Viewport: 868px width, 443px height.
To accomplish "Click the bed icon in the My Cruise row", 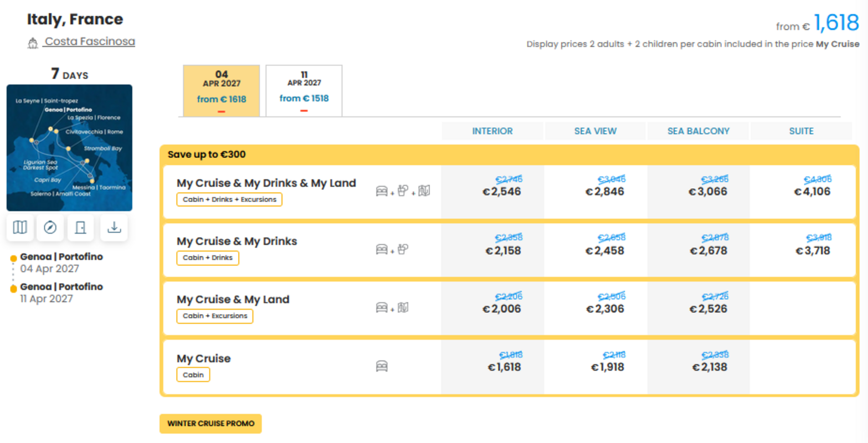I will click(382, 366).
